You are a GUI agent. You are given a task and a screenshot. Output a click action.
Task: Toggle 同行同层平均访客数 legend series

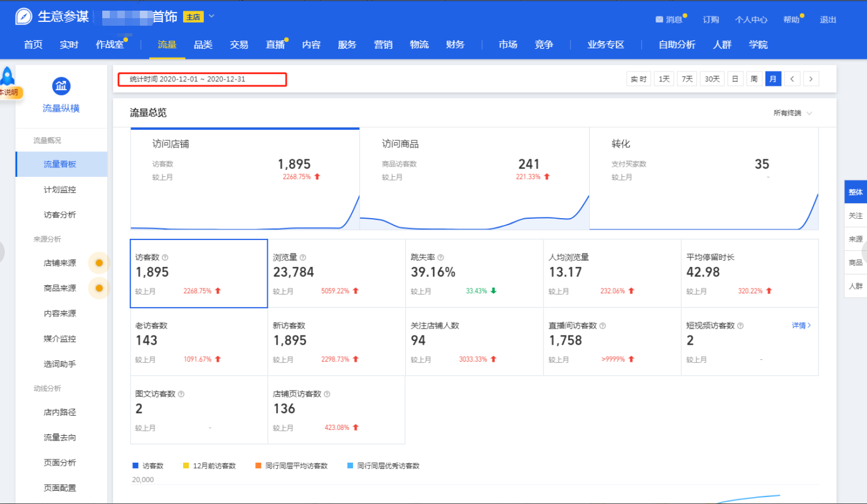[291, 466]
